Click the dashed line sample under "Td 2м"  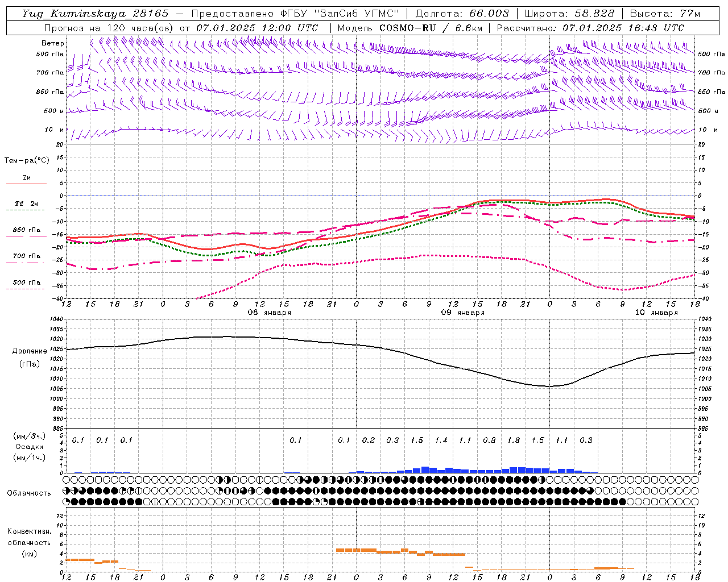(26, 210)
